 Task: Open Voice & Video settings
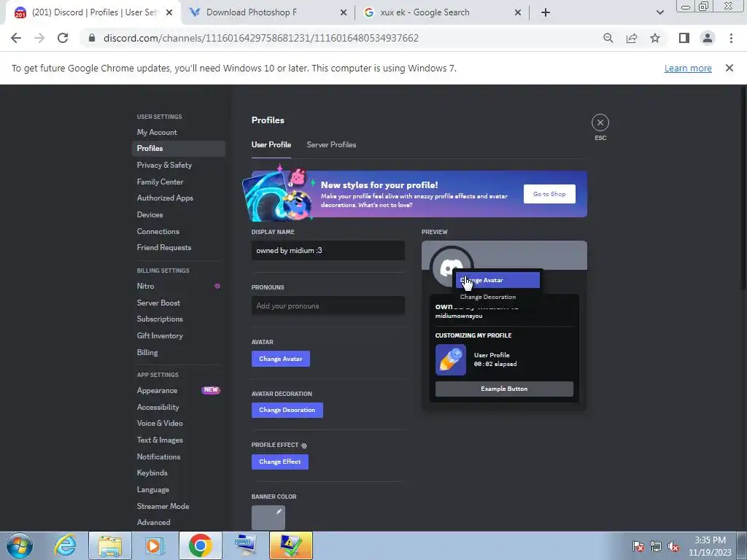(178, 424)
